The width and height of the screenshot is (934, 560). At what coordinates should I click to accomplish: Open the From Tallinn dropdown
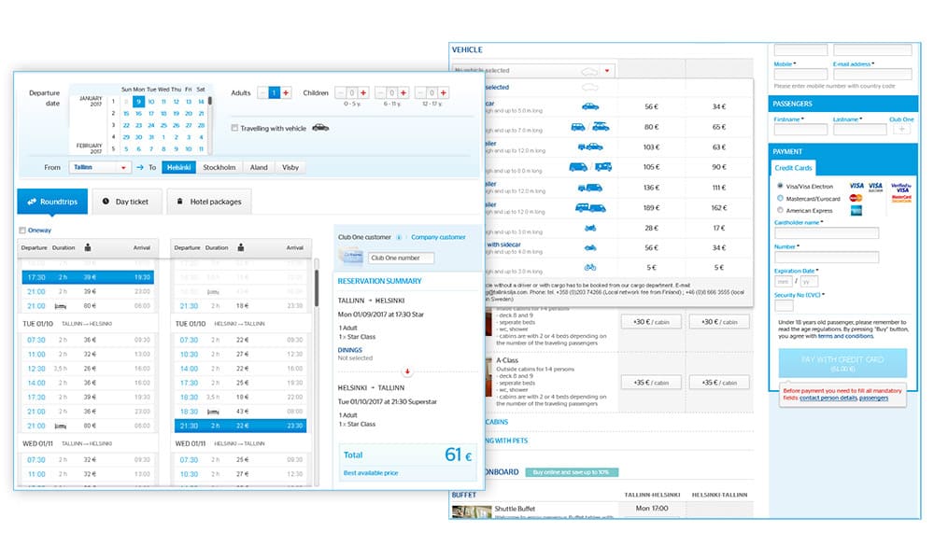(100, 168)
